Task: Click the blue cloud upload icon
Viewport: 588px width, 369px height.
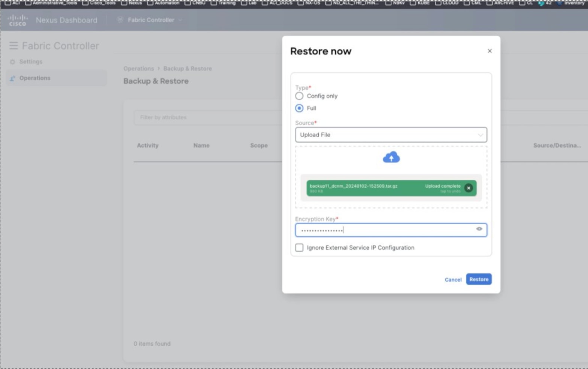Action: coord(391,157)
